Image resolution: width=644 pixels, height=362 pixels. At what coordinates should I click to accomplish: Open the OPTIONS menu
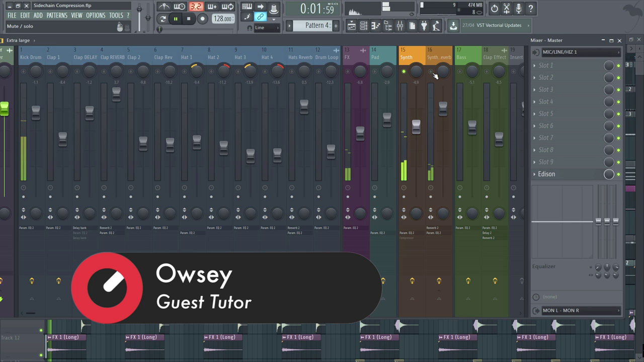(x=96, y=16)
